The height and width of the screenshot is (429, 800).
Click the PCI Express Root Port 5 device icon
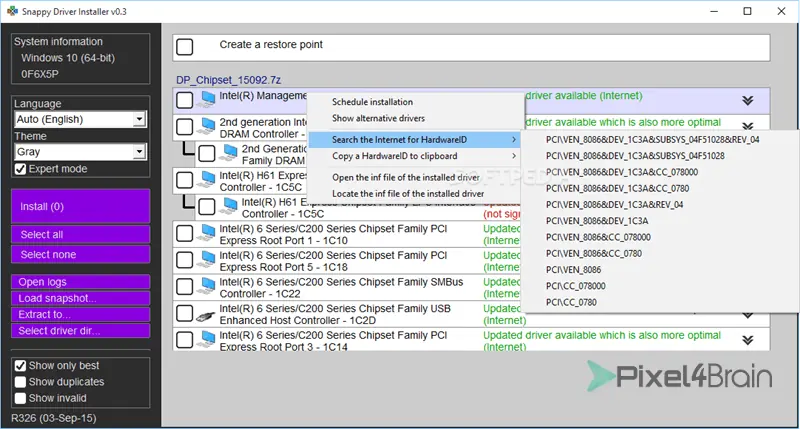pos(207,260)
